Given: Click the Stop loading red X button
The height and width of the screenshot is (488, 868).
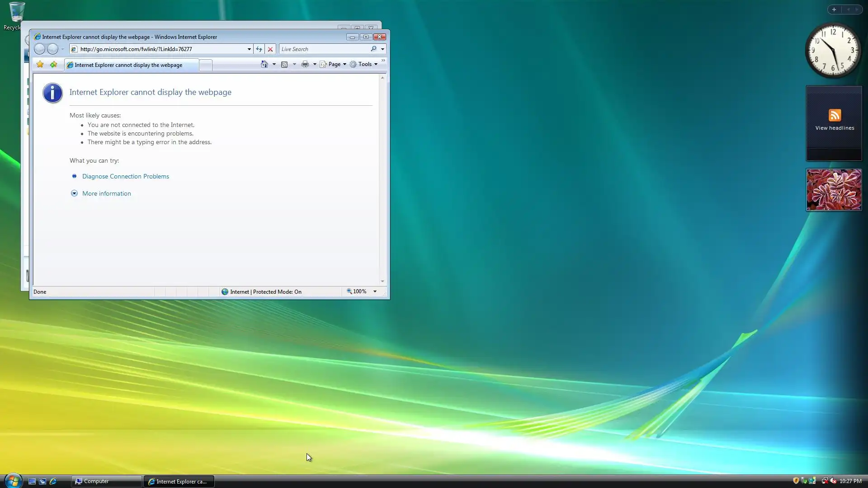Looking at the screenshot, I should 270,49.
